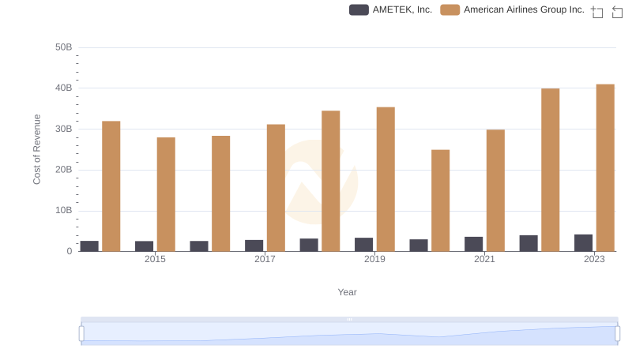Click the 40B y-axis label
632x364 pixels.
(x=64, y=88)
